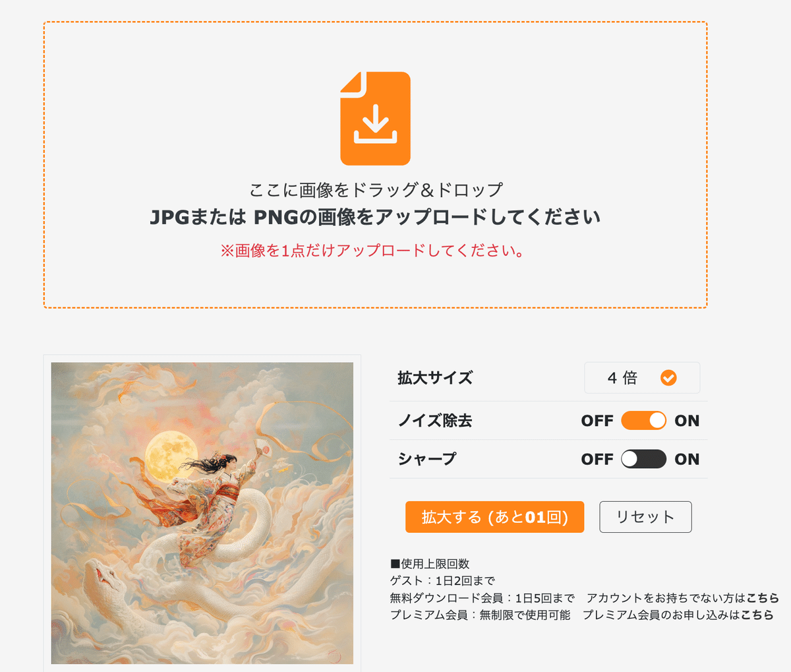Click the ここに画像をドラッグ&ドロップ text
791x672 pixels.
[376, 190]
